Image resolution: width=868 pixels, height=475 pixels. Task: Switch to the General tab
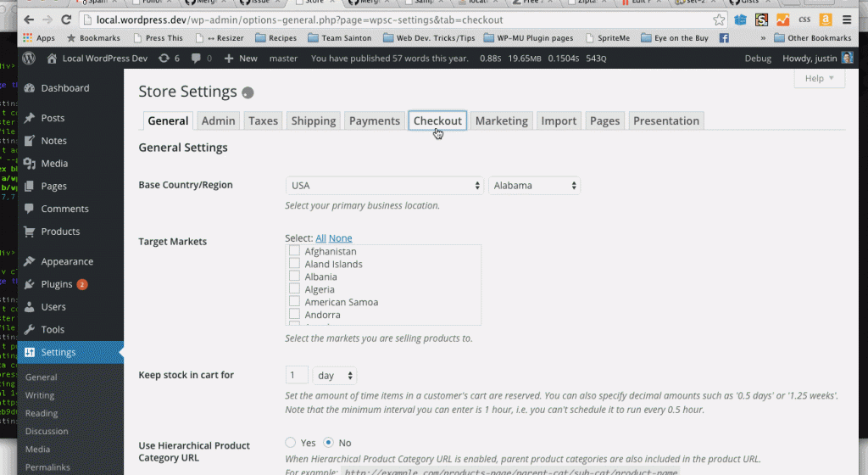168,120
